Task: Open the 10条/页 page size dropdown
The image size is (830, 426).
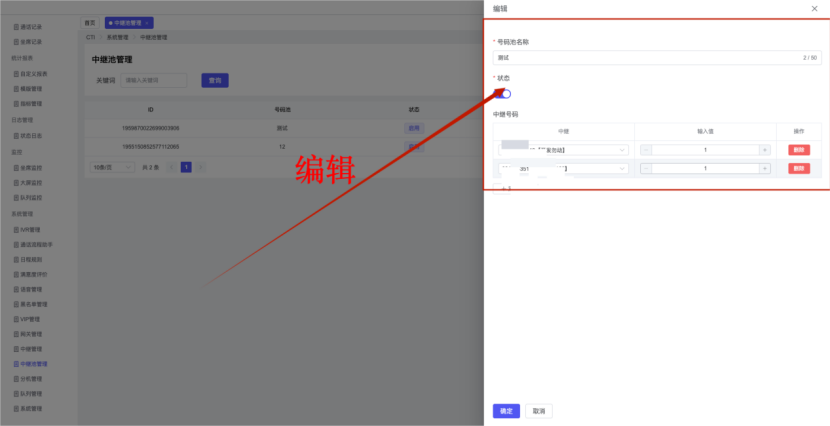Action: point(112,167)
